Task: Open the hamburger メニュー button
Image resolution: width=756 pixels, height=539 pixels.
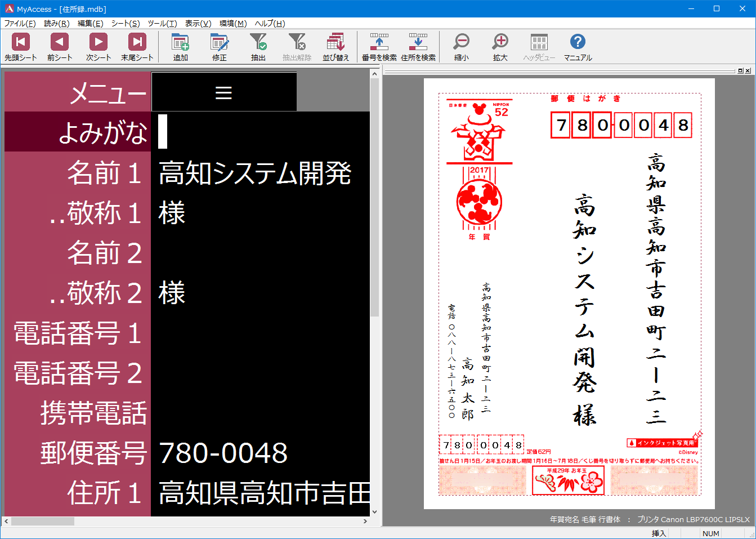Action: pos(223,92)
